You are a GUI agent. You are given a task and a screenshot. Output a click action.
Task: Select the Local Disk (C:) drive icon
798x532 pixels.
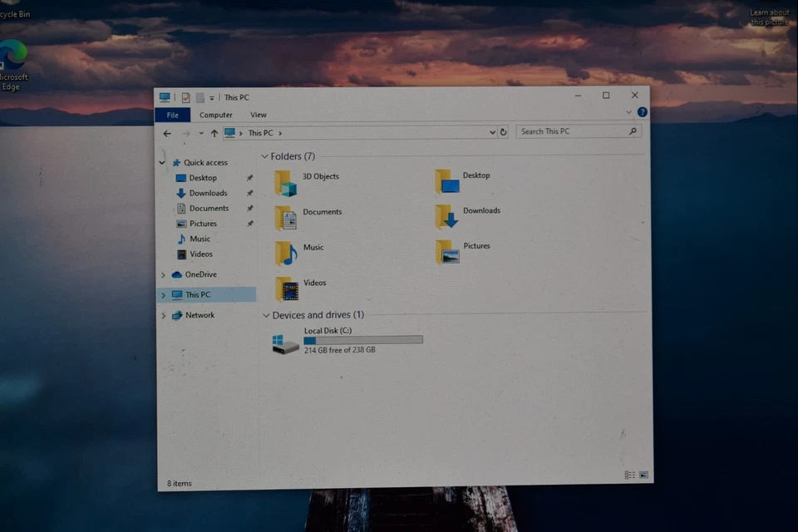[285, 343]
